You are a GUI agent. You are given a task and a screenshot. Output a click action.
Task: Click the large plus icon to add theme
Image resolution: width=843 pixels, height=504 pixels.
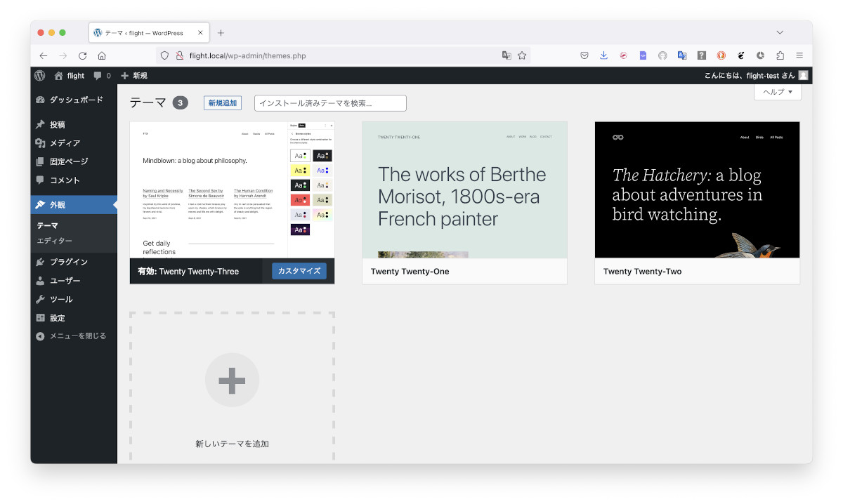pos(232,380)
